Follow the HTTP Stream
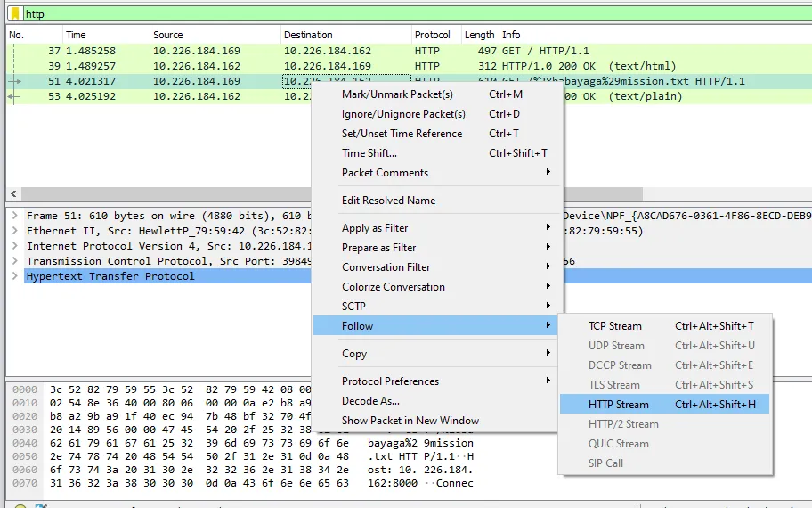This screenshot has height=508, width=812. 665,405
